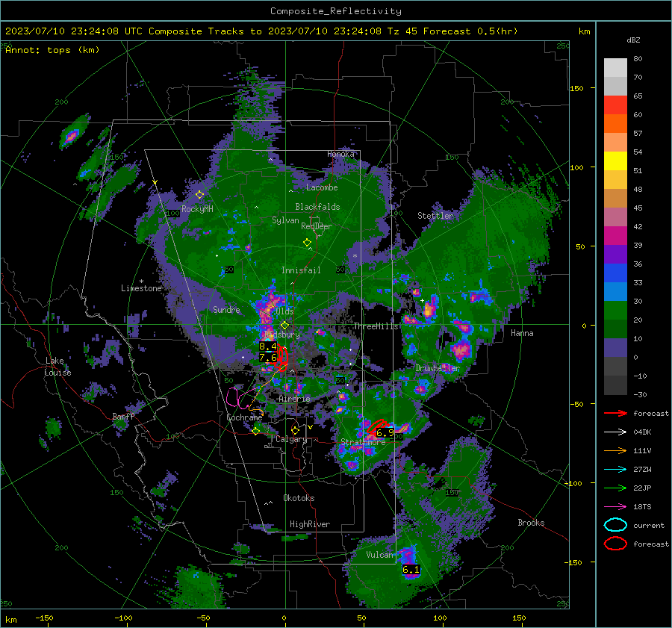Click the Brooks city label

tap(531, 523)
